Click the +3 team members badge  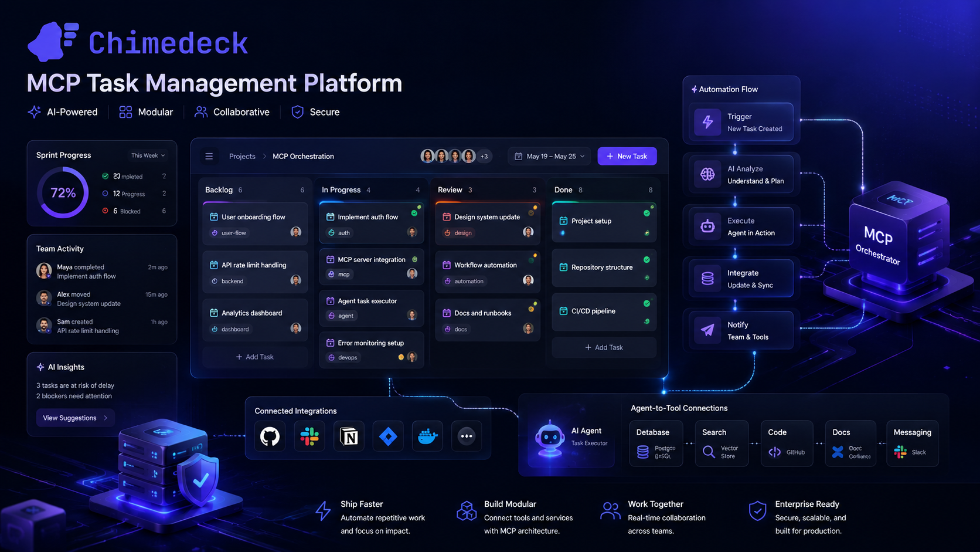coord(484,156)
